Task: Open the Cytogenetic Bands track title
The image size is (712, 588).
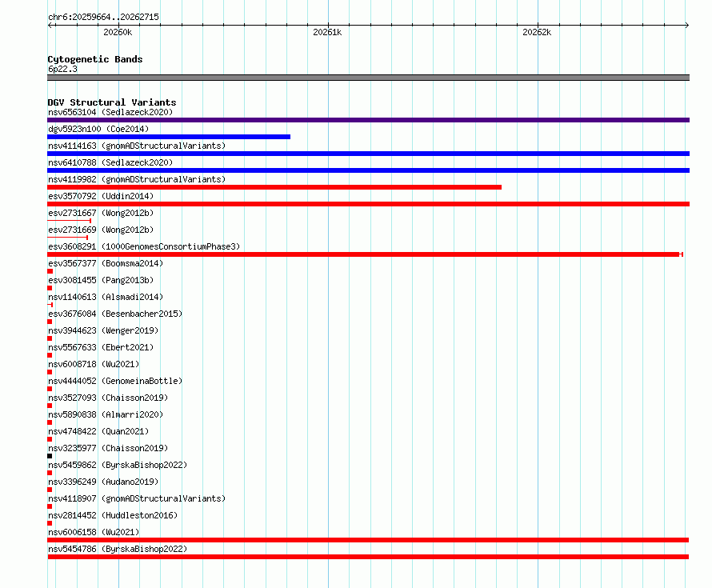Action: point(95,59)
